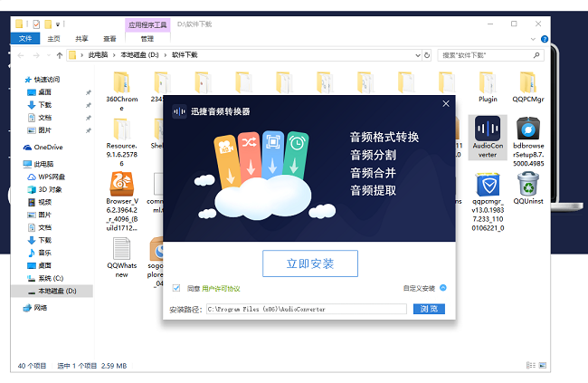The image size is (588, 383).
Task: Open 音乐 in the sidebar
Action: pyautogui.click(x=44, y=254)
